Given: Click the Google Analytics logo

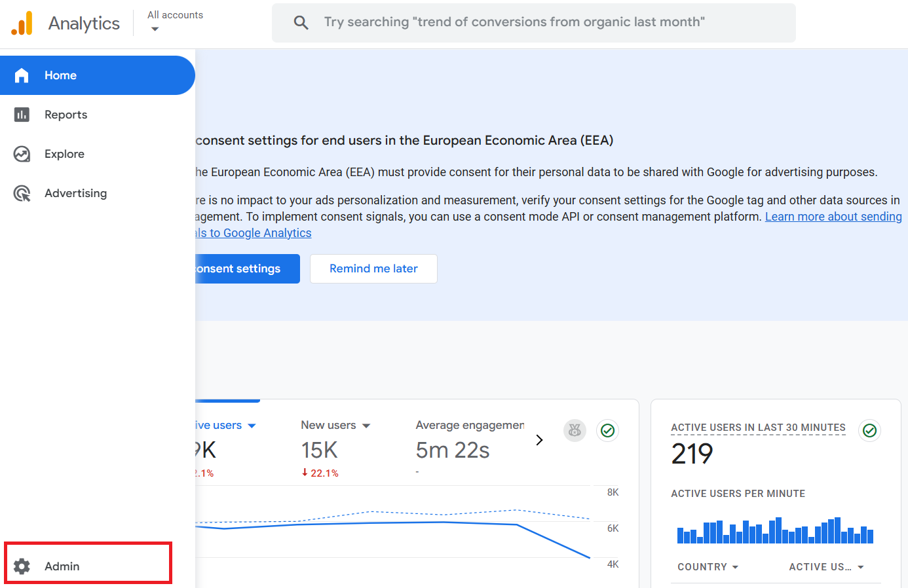Looking at the screenshot, I should 22,23.
